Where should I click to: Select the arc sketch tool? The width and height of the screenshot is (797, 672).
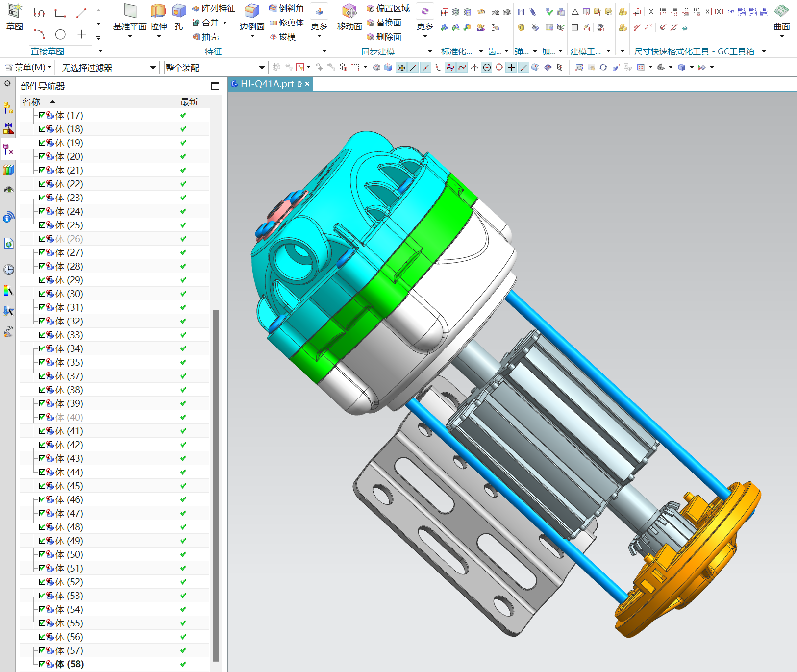click(39, 34)
